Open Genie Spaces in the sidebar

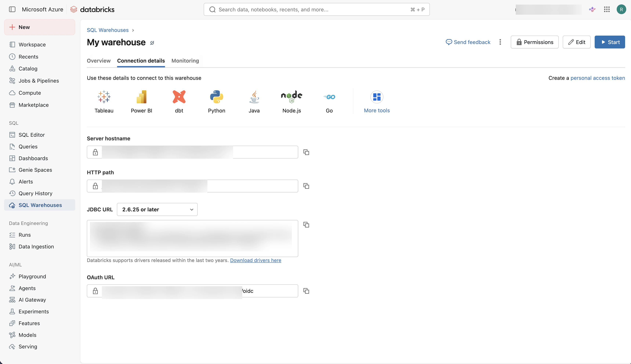point(39,170)
